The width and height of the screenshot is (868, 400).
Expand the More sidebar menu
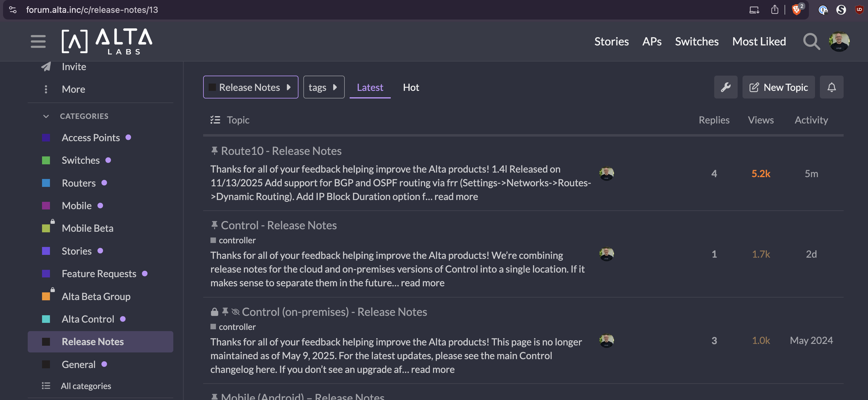point(73,89)
